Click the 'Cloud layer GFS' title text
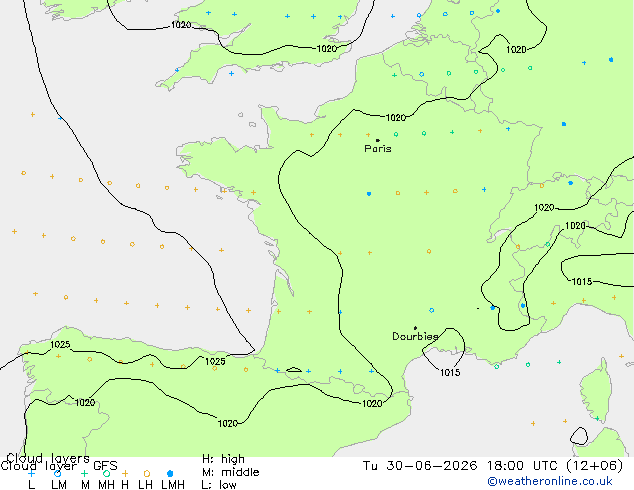 pos(59,466)
